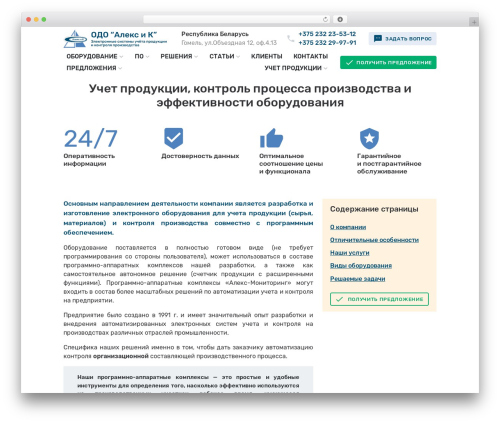Open a new tab with the plus button
The height and width of the screenshot is (423, 500).
[474, 22]
